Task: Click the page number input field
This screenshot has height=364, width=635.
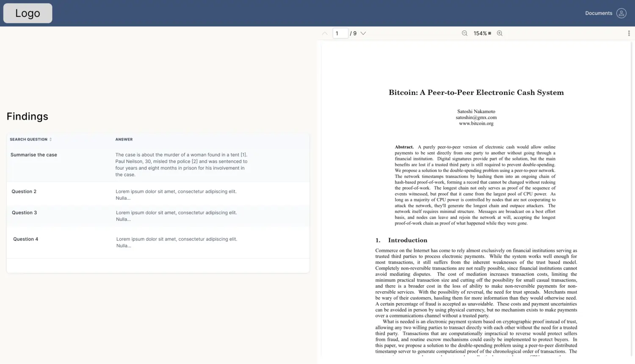Action: pyautogui.click(x=340, y=33)
